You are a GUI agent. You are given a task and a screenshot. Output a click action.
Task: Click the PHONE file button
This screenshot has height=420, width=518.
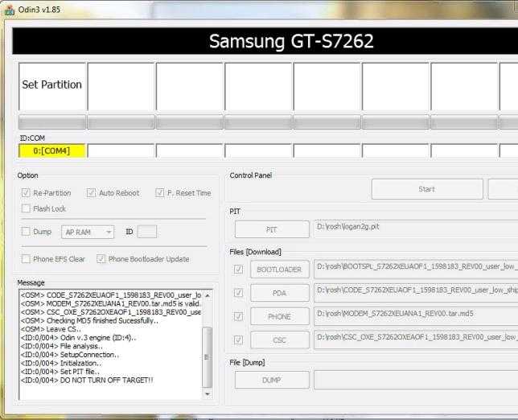pos(279,316)
